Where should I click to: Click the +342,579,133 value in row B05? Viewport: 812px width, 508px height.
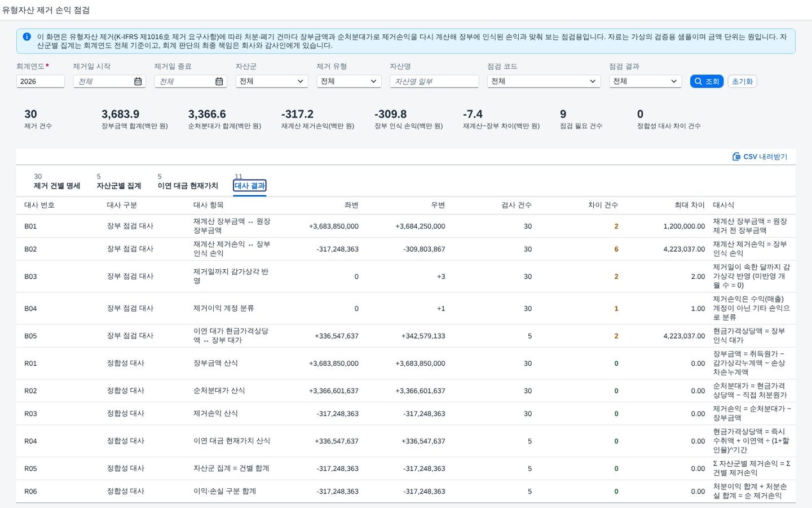pyautogui.click(x=423, y=336)
